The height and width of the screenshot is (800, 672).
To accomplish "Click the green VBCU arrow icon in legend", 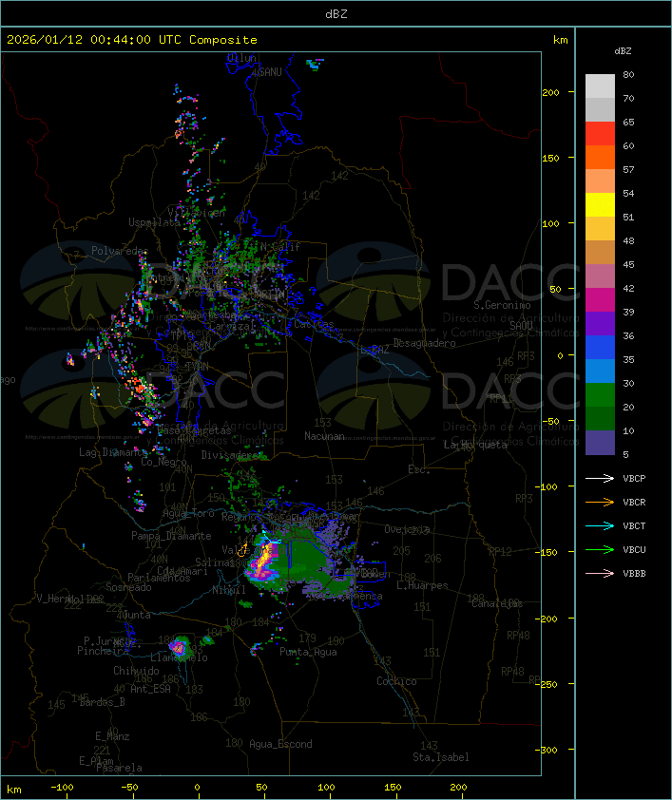I will tap(600, 550).
